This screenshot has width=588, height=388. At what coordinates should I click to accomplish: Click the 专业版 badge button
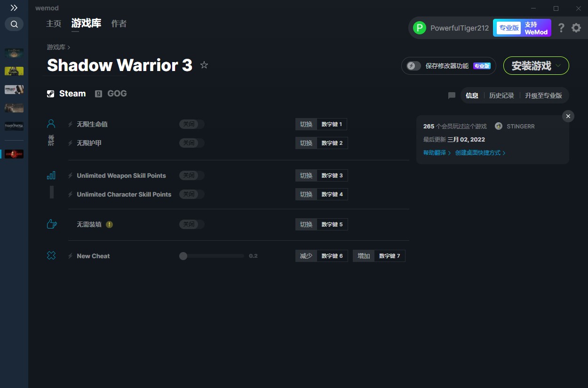pos(509,28)
